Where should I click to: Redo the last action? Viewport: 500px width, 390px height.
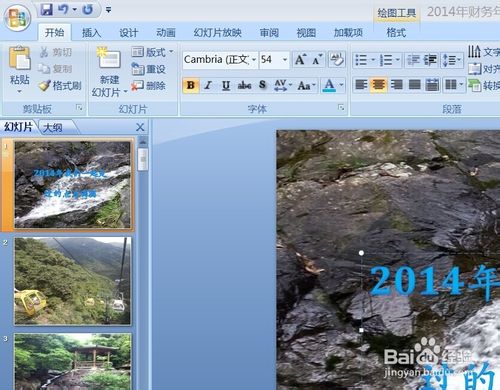click(x=88, y=10)
